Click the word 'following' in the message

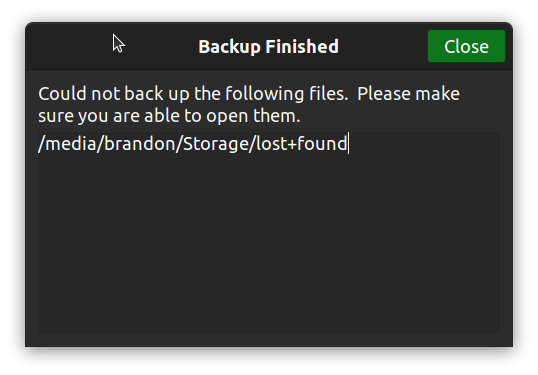[x=265, y=94]
